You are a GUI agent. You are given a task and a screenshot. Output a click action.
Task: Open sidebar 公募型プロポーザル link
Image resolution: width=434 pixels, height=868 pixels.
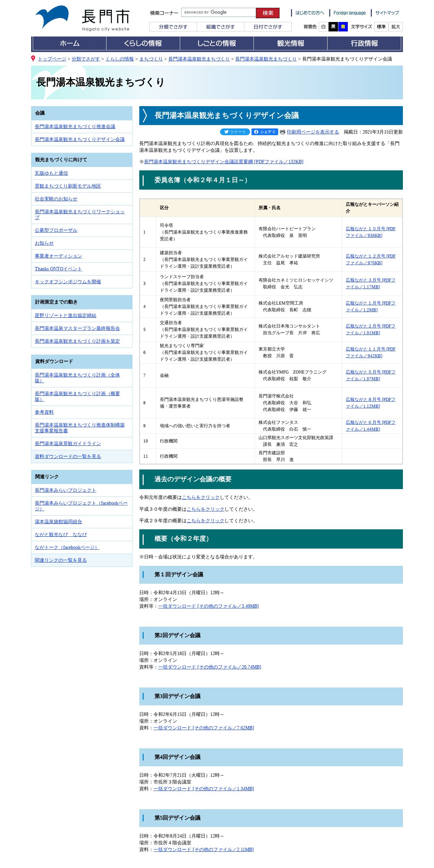56,230
